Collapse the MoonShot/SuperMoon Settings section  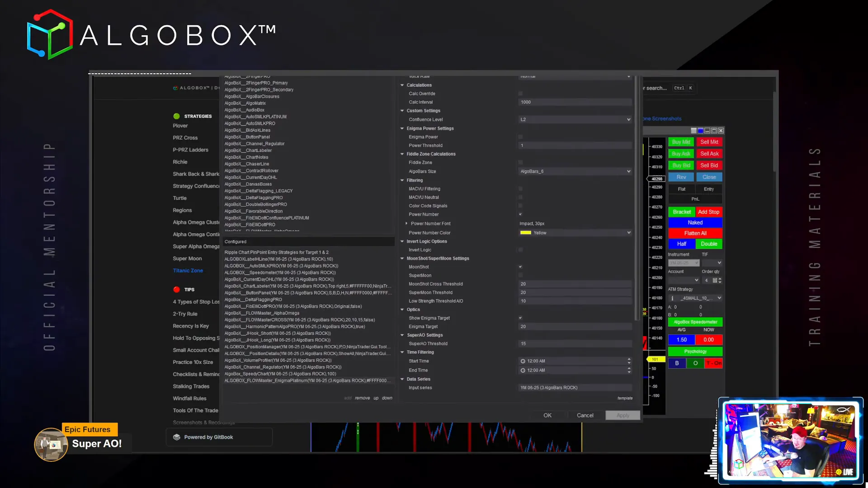[402, 258]
